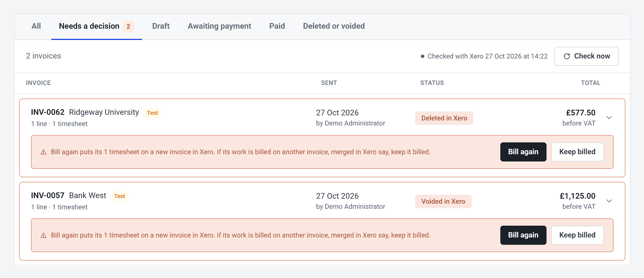The width and height of the screenshot is (644, 278).
Task: Keep billed for INV-0062 Ridgeway University
Action: coord(577,152)
